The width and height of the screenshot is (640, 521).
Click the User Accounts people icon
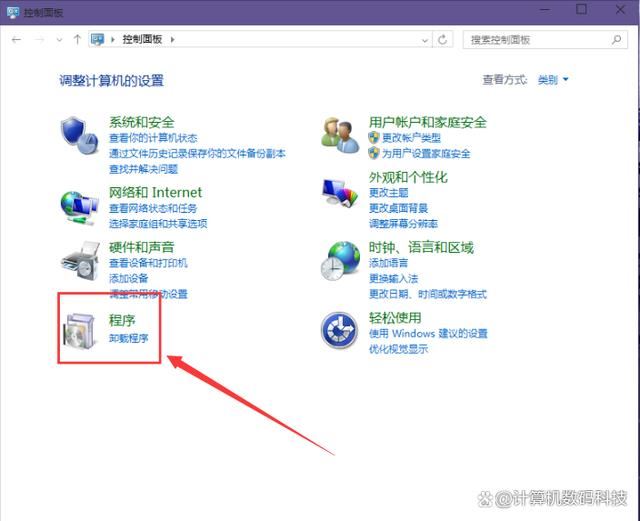pos(339,134)
